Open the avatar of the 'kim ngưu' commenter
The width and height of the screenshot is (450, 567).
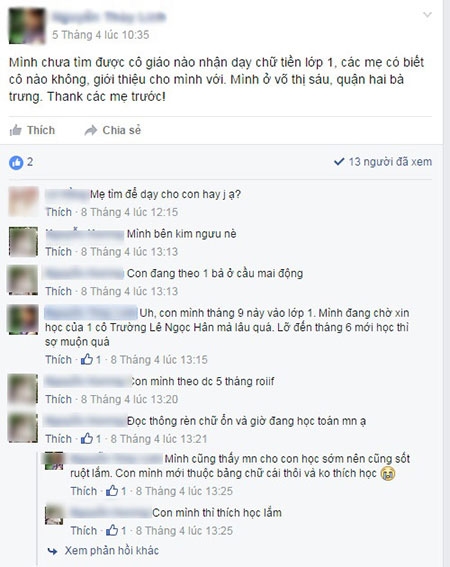(x=23, y=242)
